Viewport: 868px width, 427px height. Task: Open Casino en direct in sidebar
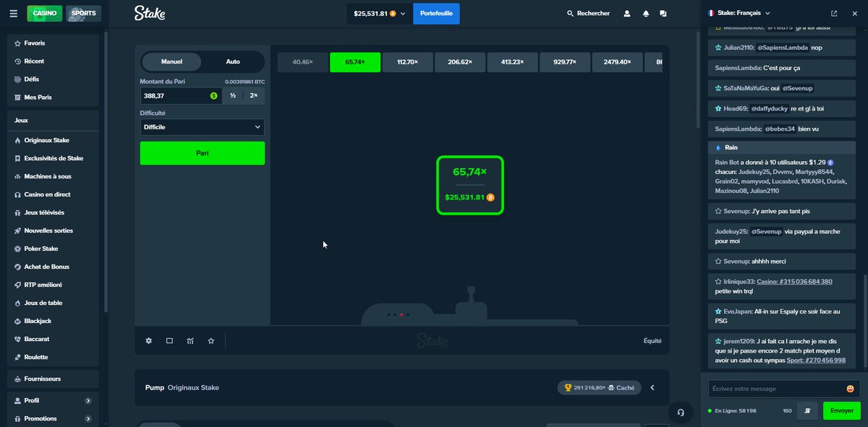pyautogui.click(x=53, y=194)
